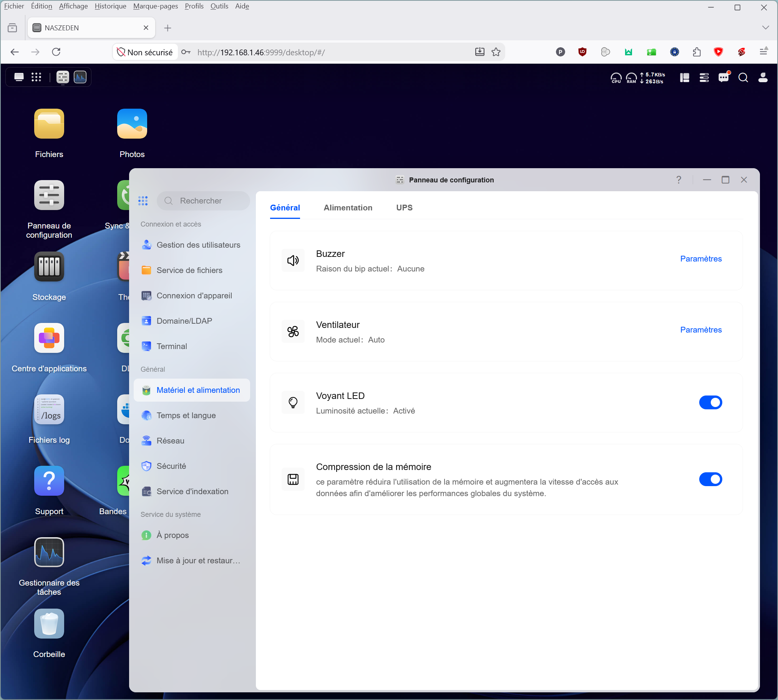The height and width of the screenshot is (700, 778).
Task: Open the Firefox extensions puzzle icon
Action: [697, 52]
